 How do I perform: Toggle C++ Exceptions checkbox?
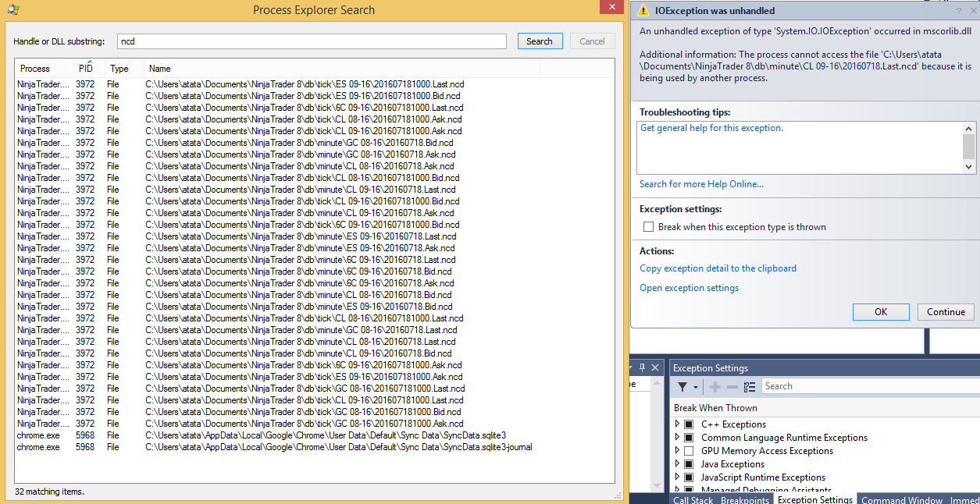click(x=689, y=424)
